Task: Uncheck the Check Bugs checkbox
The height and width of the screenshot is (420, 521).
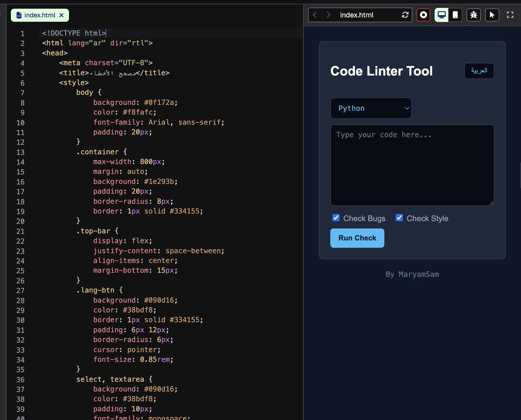Action: pyautogui.click(x=336, y=218)
